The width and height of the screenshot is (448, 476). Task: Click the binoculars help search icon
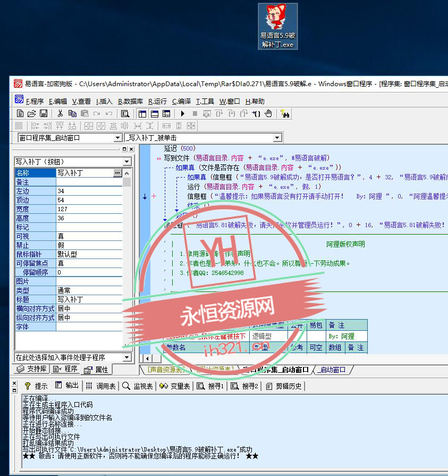[285, 114]
